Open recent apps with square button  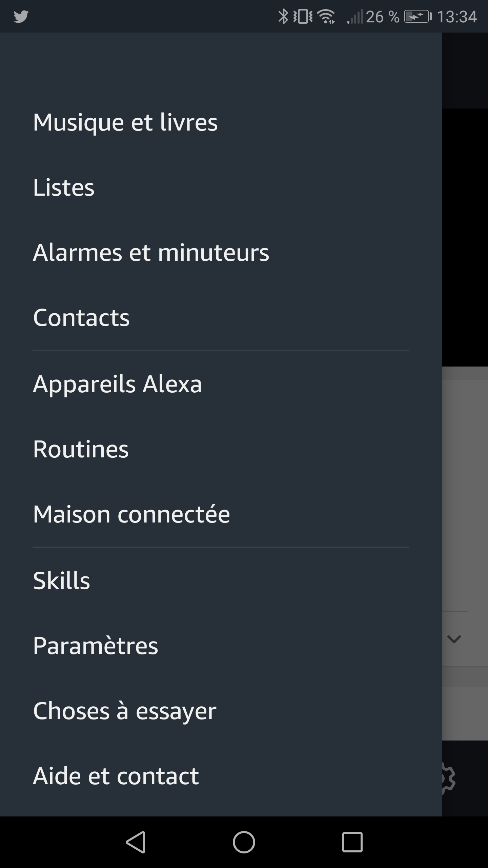(x=352, y=842)
